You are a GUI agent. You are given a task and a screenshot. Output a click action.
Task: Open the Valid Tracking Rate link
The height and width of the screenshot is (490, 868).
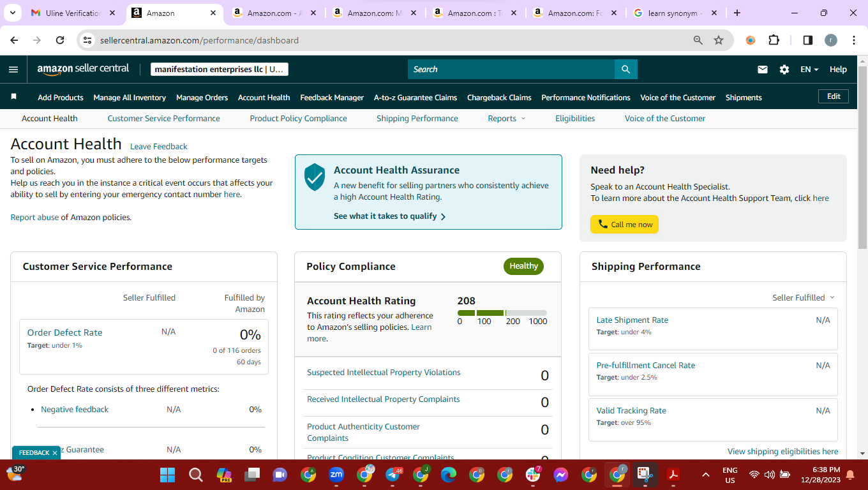631,411
